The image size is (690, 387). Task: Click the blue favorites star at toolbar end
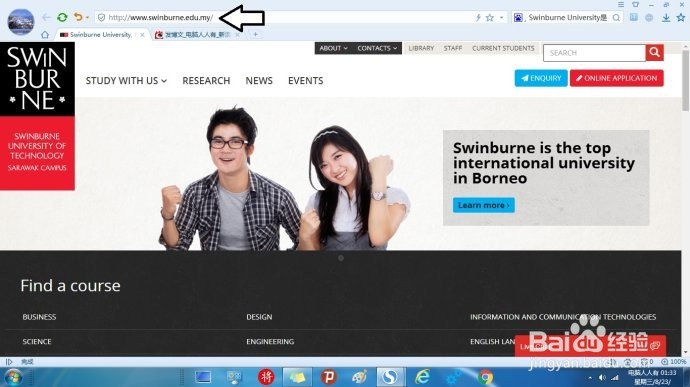point(681,18)
